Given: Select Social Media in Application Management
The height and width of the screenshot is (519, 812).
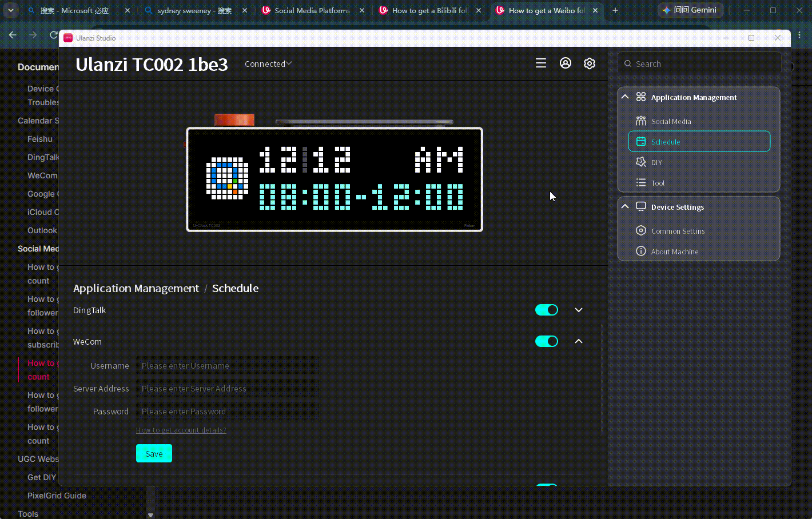Looking at the screenshot, I should pyautogui.click(x=699, y=121).
